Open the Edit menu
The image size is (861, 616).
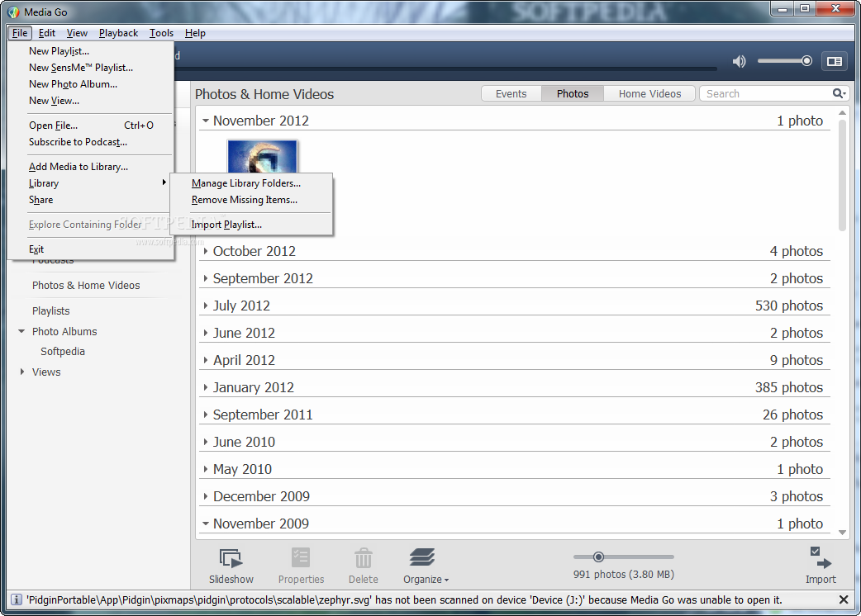[46, 33]
